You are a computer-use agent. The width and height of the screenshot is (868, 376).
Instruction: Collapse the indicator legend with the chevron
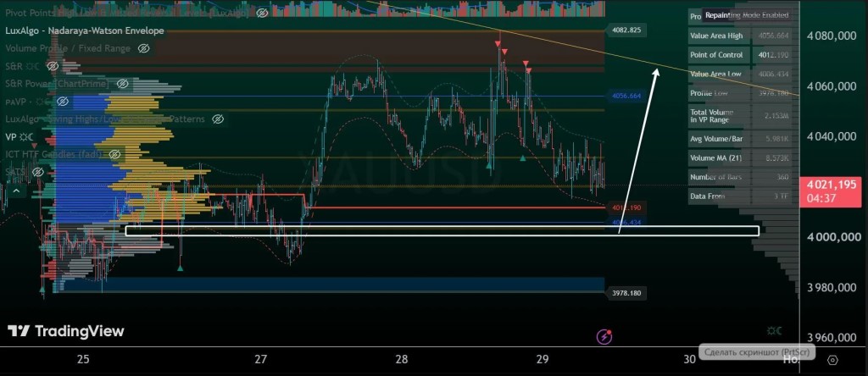click(16, 191)
